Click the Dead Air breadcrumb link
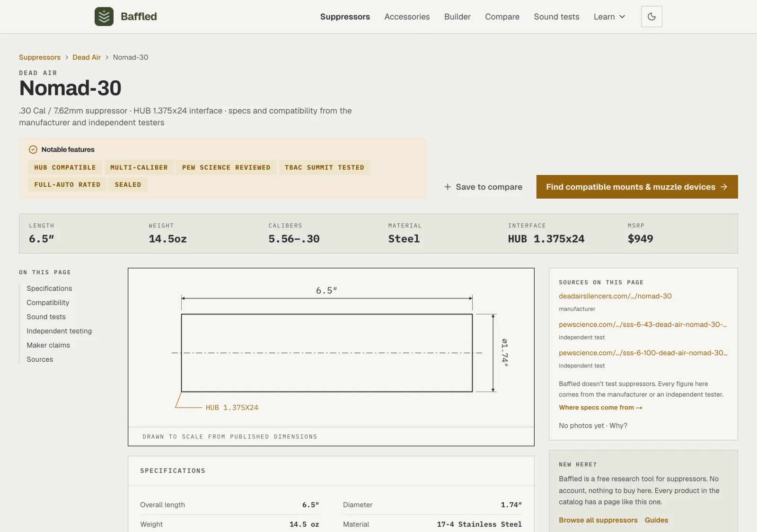This screenshot has height=532, width=757. (87, 57)
